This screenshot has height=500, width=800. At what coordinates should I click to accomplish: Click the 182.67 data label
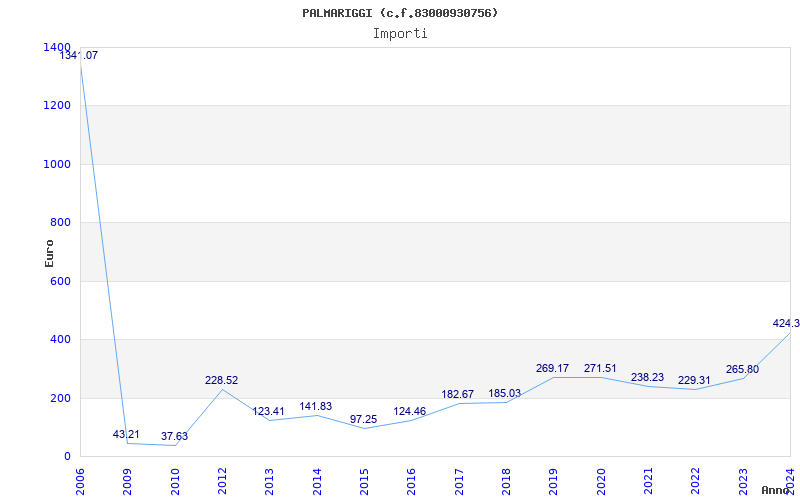pos(458,394)
